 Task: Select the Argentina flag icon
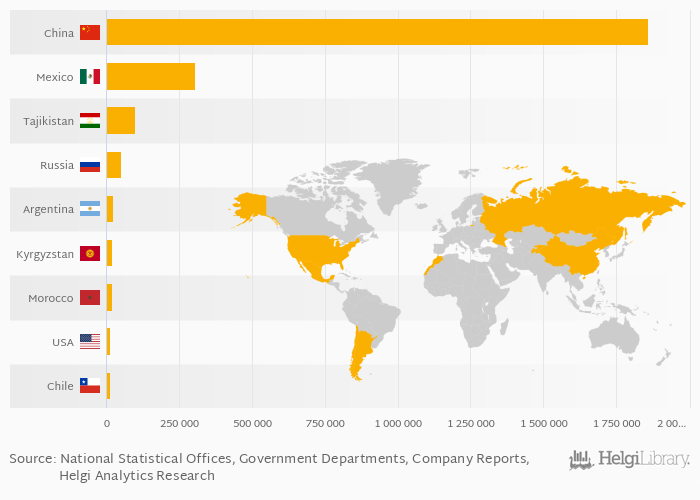[x=90, y=210]
